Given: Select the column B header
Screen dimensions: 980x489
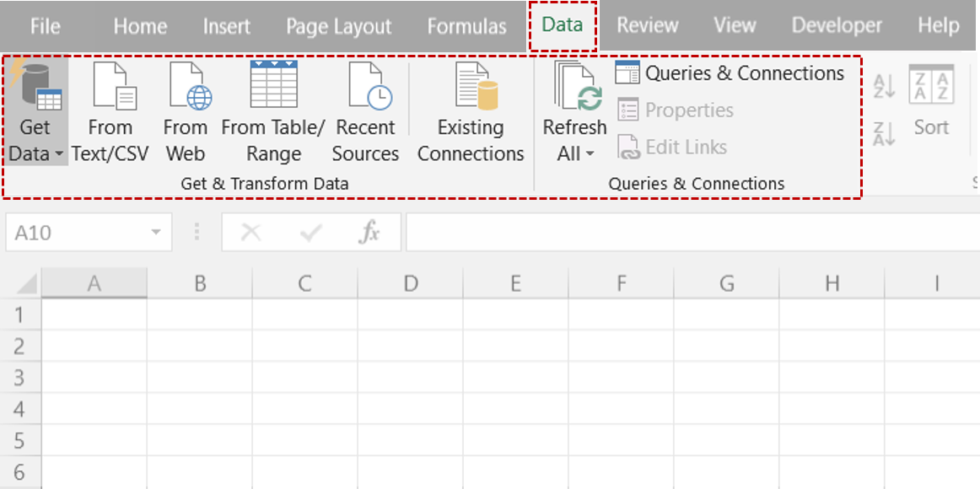Looking at the screenshot, I should pyautogui.click(x=199, y=284).
